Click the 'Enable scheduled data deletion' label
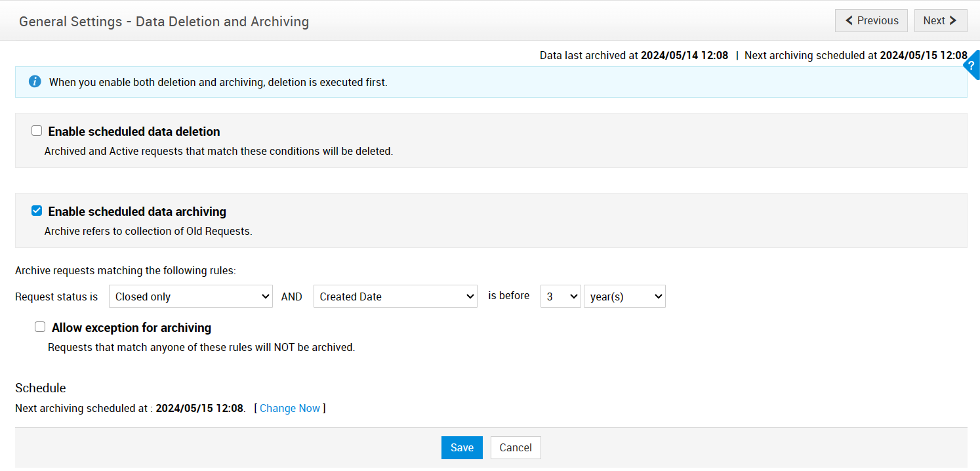This screenshot has height=471, width=980. pos(134,131)
